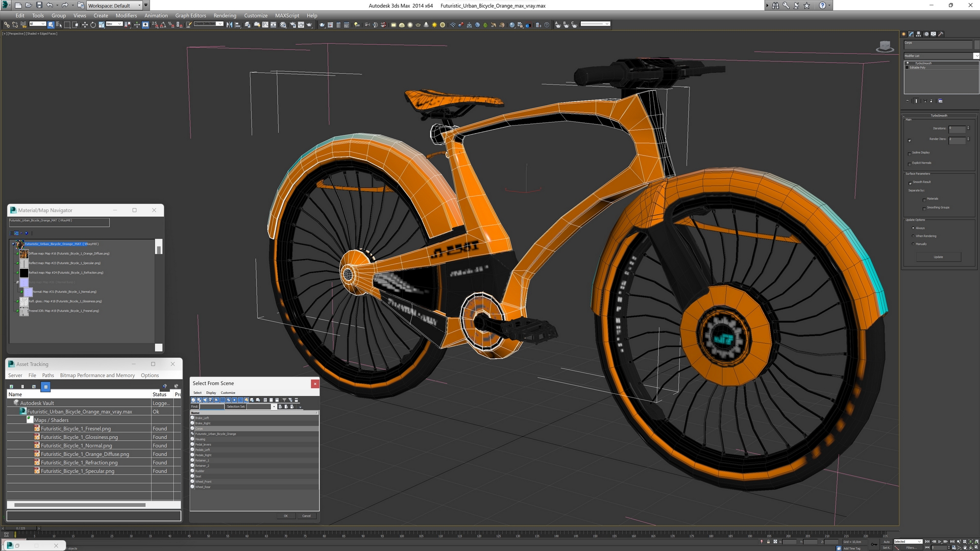The image size is (980, 551).
Task: Click the TurboSmooth Update button
Action: [938, 257]
